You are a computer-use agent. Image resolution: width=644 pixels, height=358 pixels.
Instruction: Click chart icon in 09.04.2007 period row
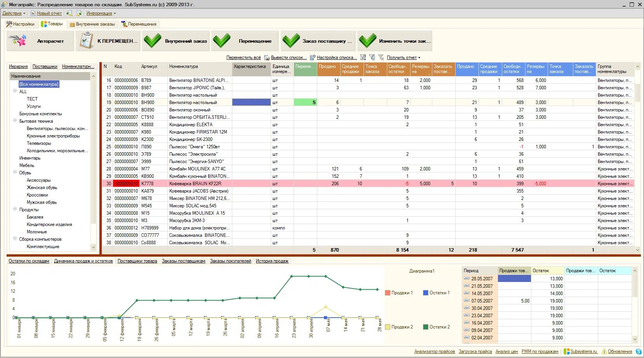(466, 330)
